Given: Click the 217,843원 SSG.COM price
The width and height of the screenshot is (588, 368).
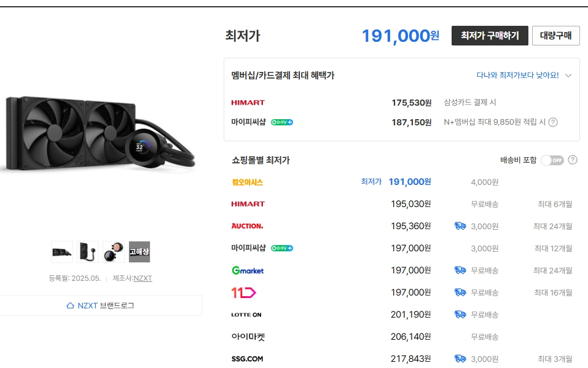Looking at the screenshot, I should [411, 359].
